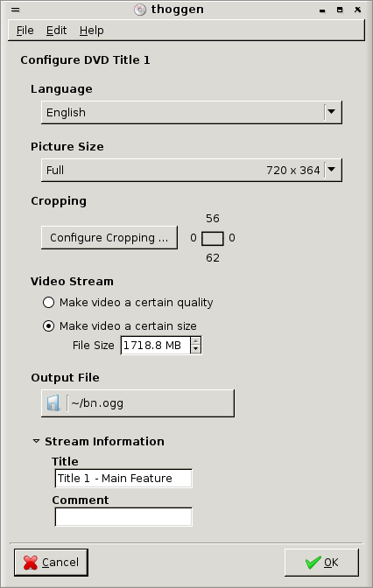Open the window menu icon at top-left

pos(16,10)
